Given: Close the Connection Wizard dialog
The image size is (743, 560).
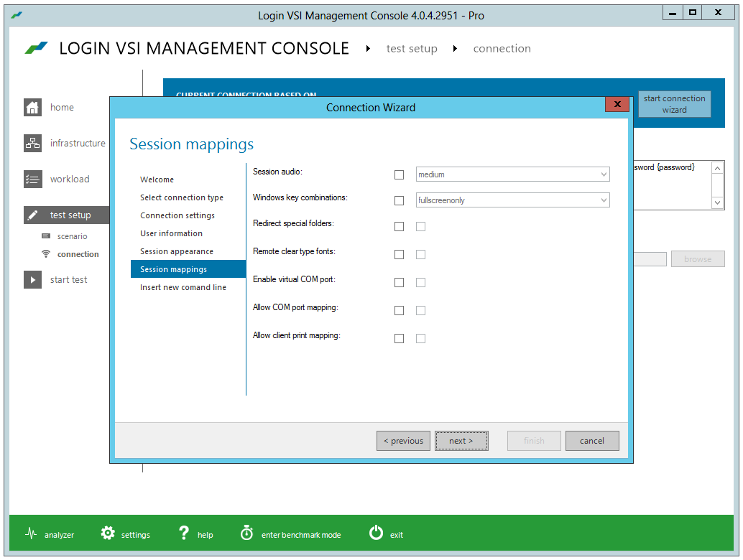Looking at the screenshot, I should tap(617, 104).
